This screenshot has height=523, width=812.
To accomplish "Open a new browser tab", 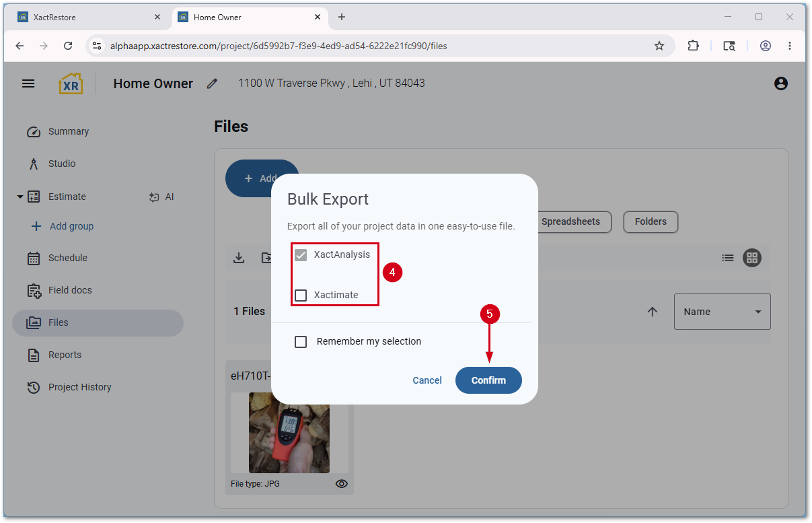I will pyautogui.click(x=342, y=18).
